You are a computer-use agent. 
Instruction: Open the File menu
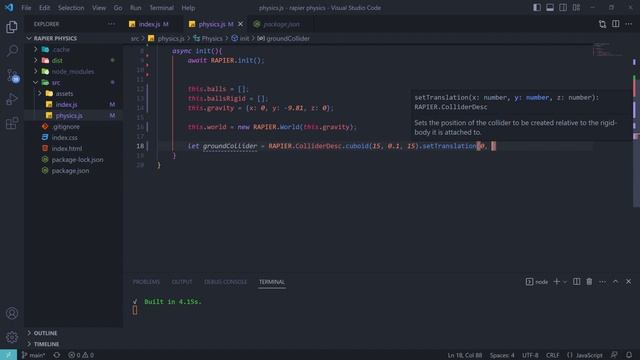(x=26, y=8)
